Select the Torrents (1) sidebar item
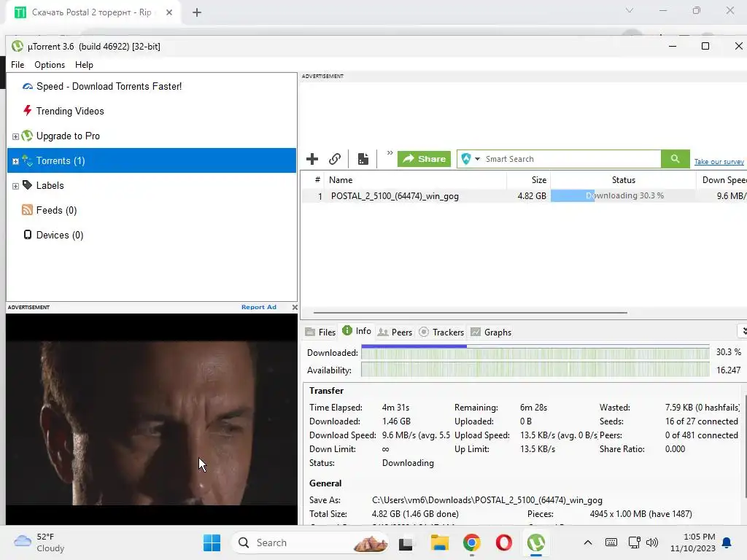747x560 pixels. coord(152,160)
